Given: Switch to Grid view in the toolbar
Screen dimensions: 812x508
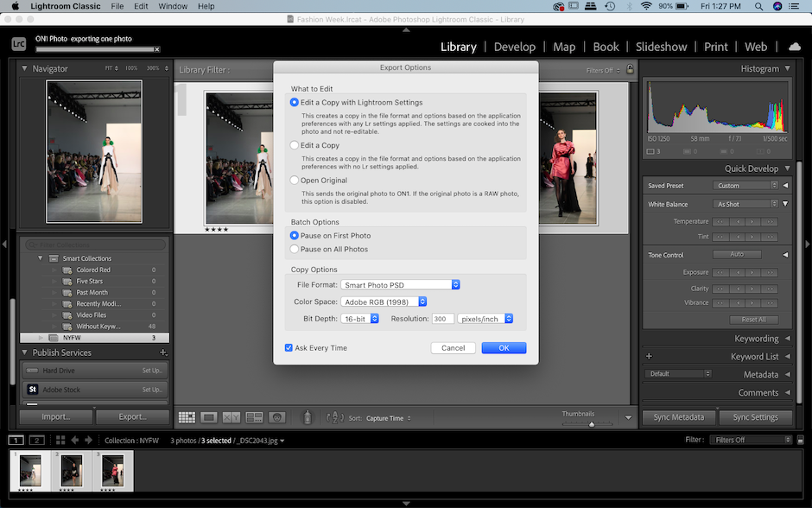Looking at the screenshot, I should tap(187, 417).
